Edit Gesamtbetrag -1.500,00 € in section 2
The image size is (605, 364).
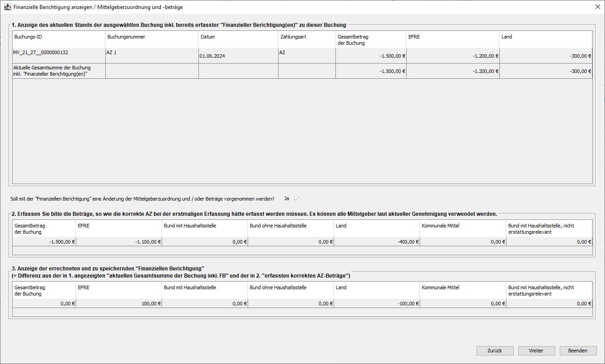44,242
